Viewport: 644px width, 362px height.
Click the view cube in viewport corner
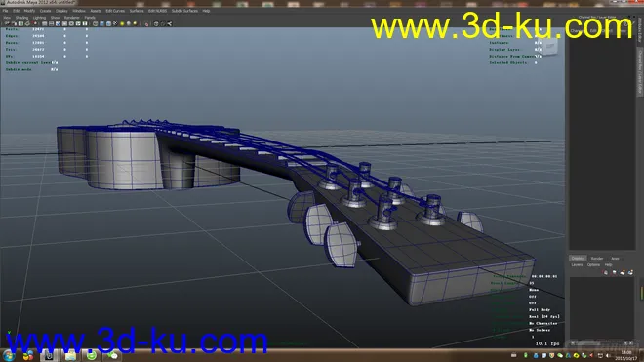(x=550, y=47)
